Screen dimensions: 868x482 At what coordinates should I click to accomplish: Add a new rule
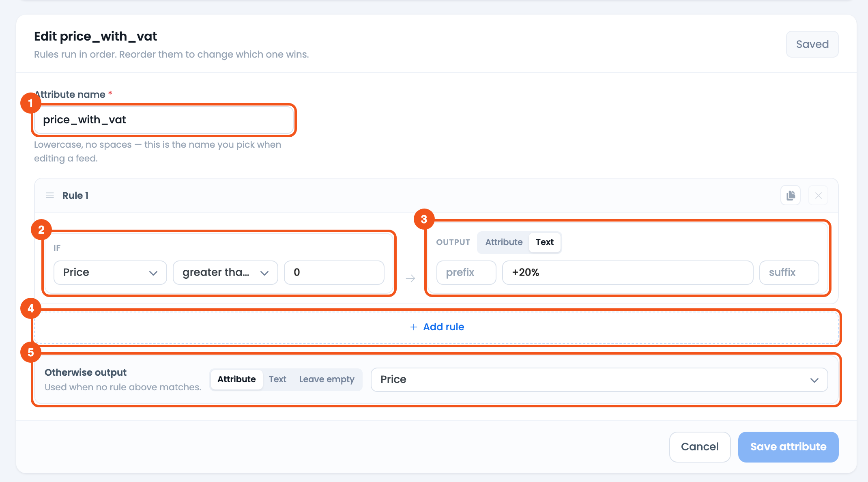(x=436, y=327)
